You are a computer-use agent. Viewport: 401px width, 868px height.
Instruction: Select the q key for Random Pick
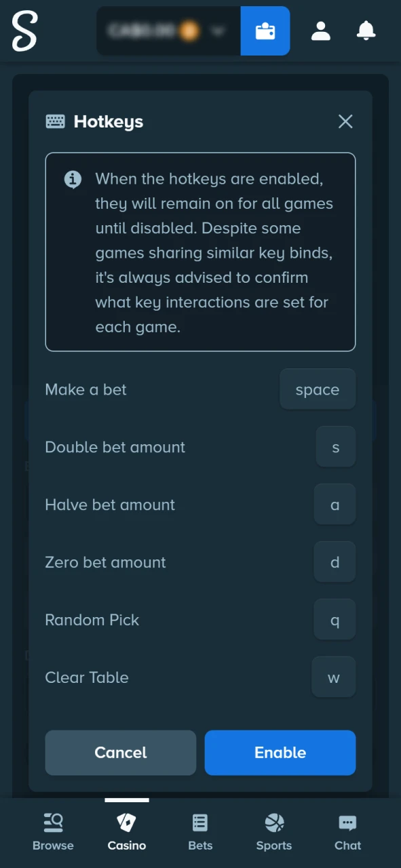335,620
